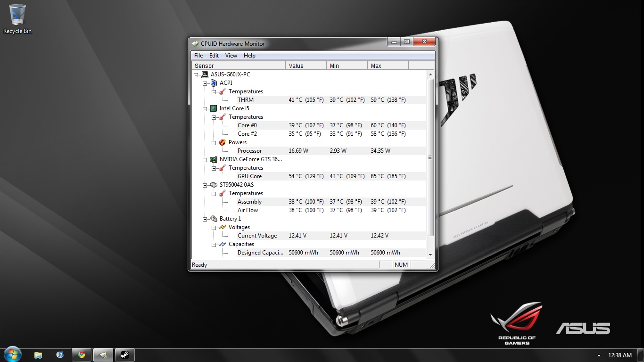Click the sensor list scroll-down arrow
Screen dimensions: 644x362
coord(430,255)
